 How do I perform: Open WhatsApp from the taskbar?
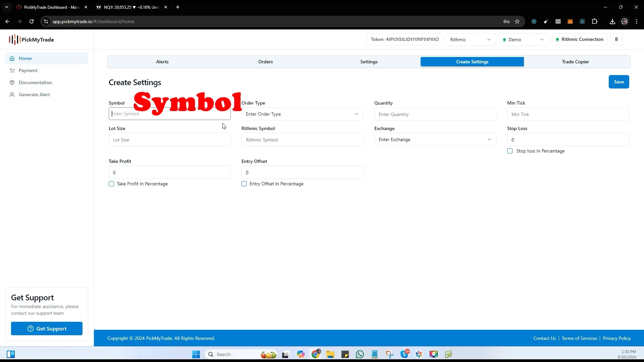click(360, 354)
